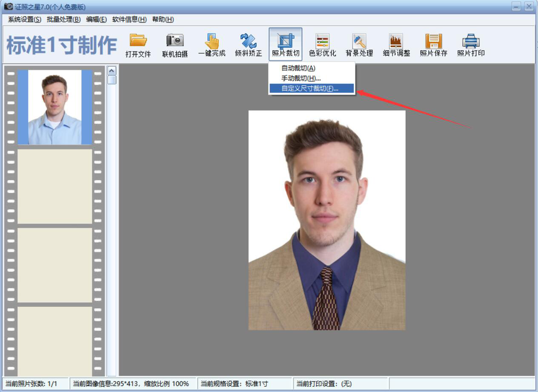538x392 pixels.
Task: Click the 标准1寸制作 heading text
Action: pos(62,45)
